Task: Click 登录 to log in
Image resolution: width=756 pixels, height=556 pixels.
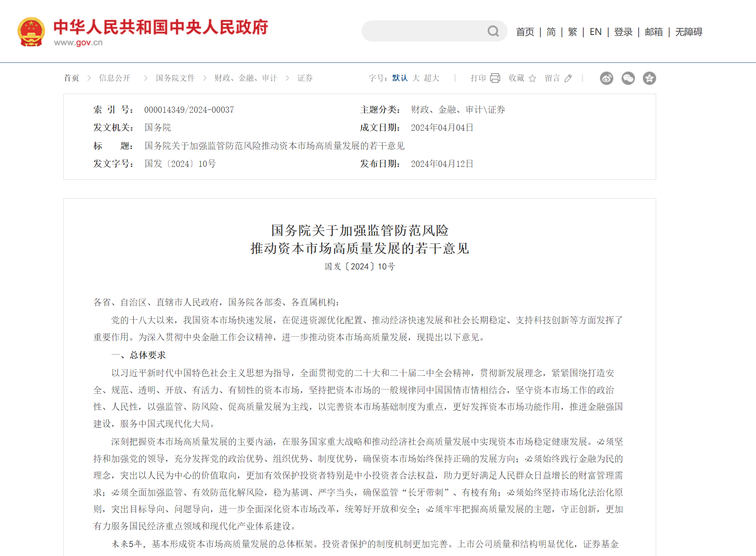Action: click(623, 32)
